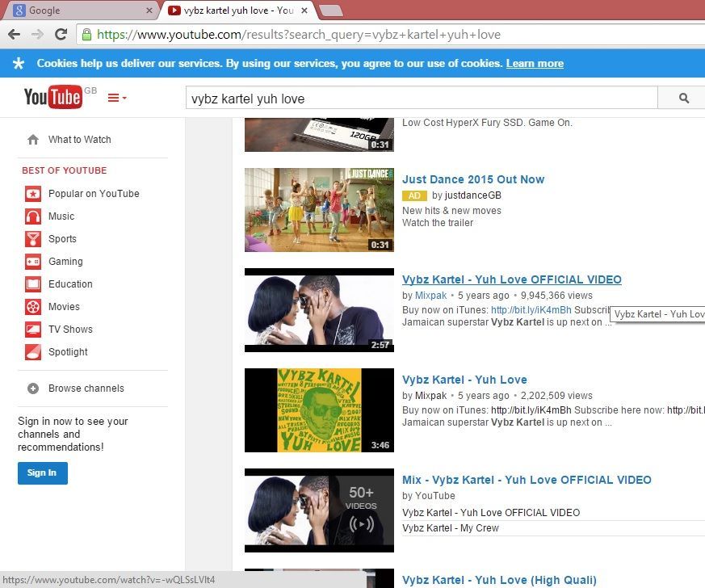The width and height of the screenshot is (705, 588).
Task: Switch to the Google tab
Action: (x=81, y=10)
